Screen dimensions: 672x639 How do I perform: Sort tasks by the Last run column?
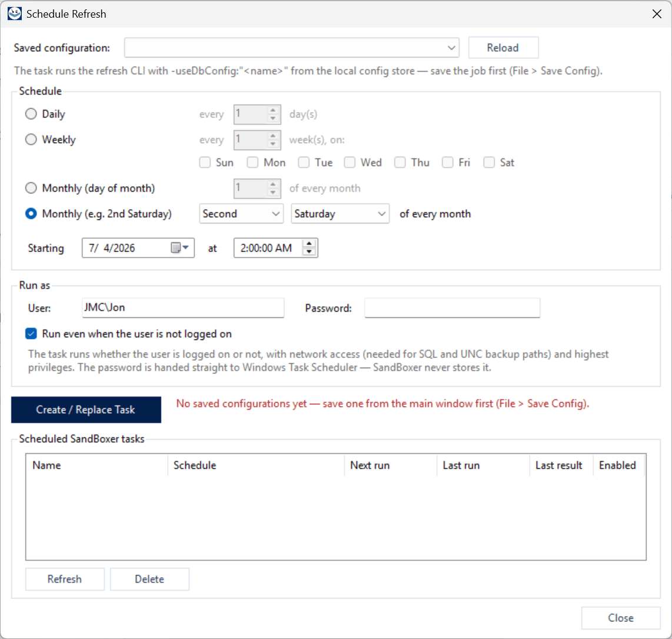[483, 465]
